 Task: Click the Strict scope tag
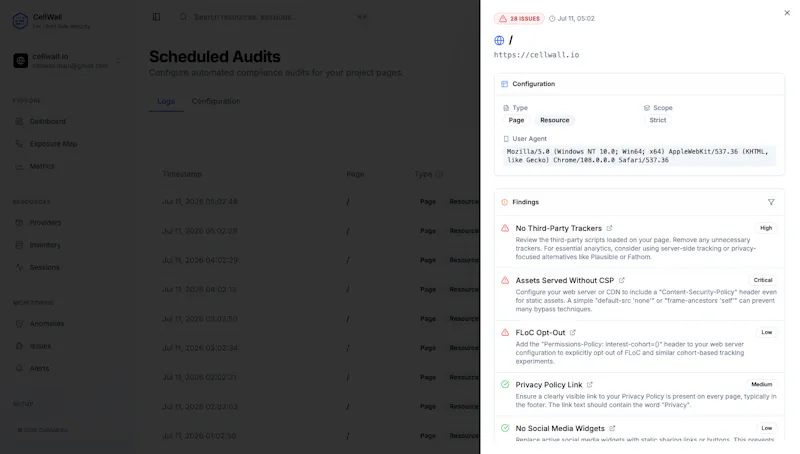point(657,120)
